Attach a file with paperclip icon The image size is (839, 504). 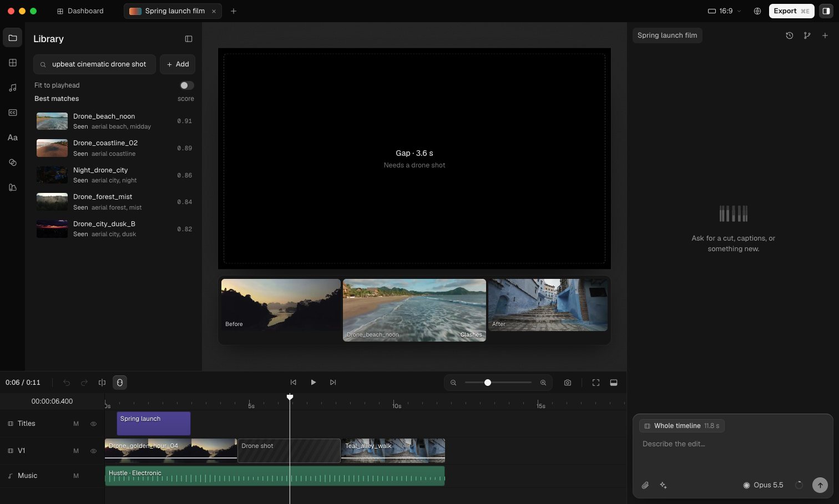[645, 485]
